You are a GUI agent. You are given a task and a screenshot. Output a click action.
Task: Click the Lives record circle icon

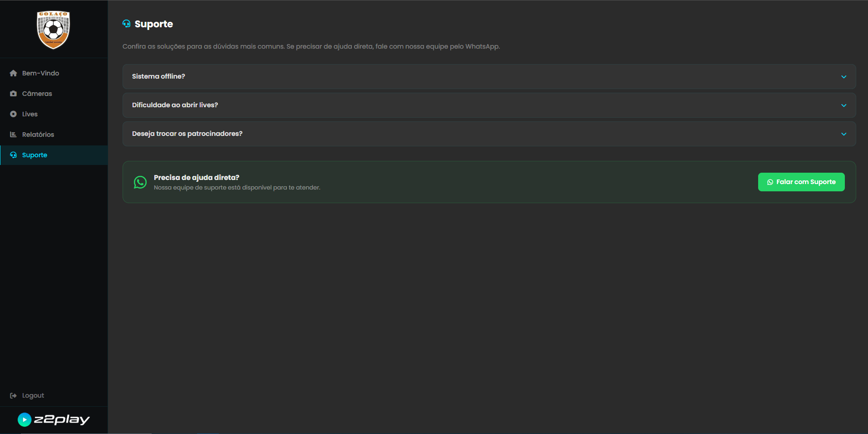click(13, 114)
